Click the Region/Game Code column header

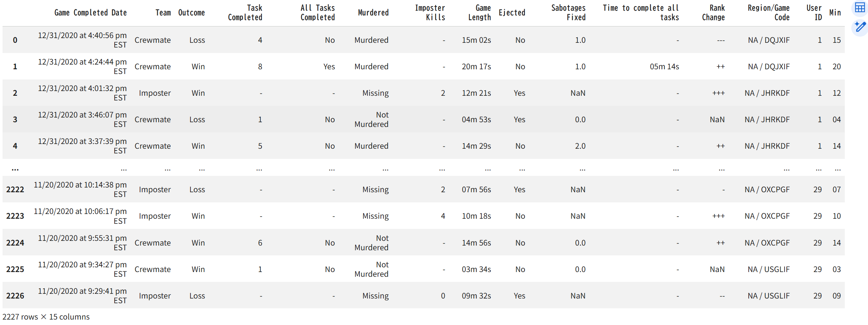769,13
